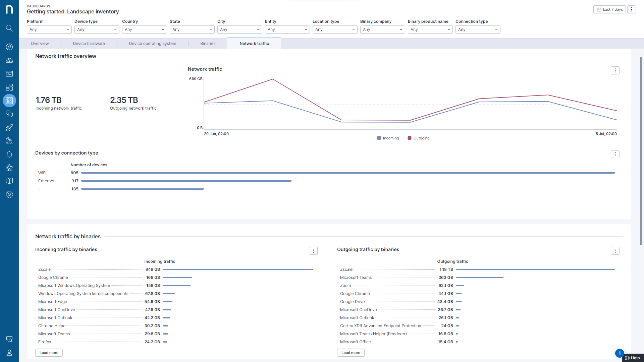Click the 185 unknown connection devices value
Image resolution: width=644 pixels, height=362 pixels.
[75, 189]
